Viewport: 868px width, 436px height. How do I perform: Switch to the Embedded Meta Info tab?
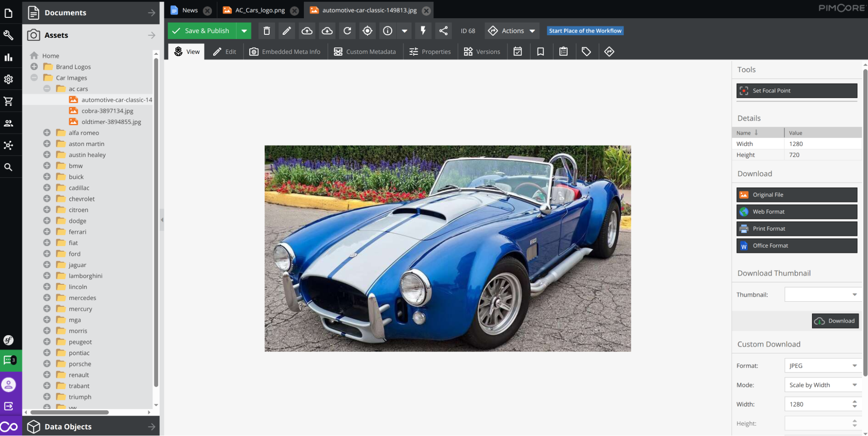[x=285, y=52]
